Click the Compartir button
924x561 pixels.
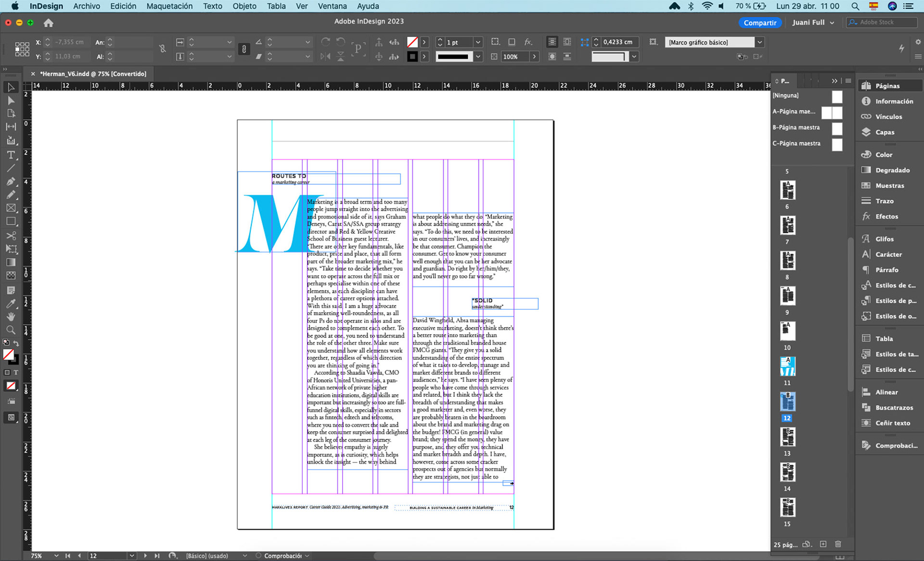tap(760, 23)
